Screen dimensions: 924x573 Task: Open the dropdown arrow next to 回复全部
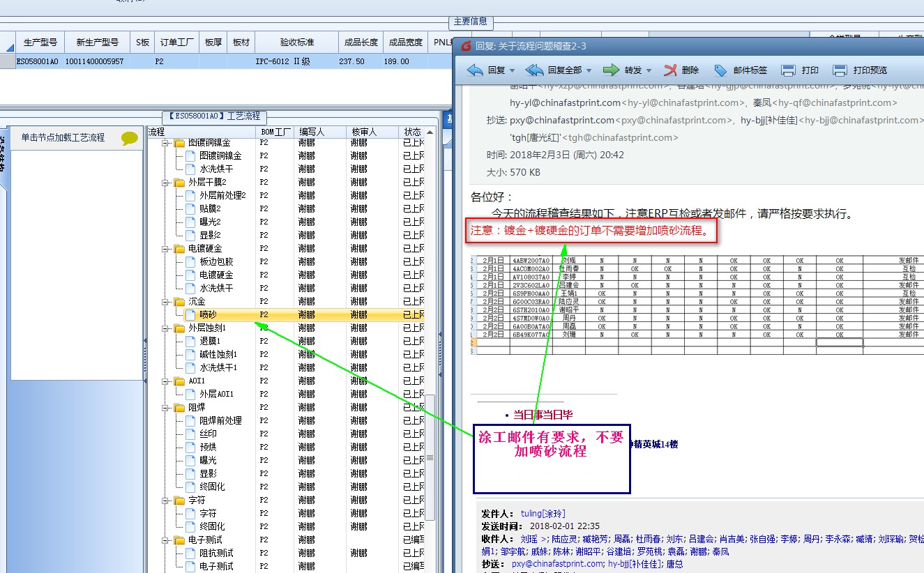[590, 70]
